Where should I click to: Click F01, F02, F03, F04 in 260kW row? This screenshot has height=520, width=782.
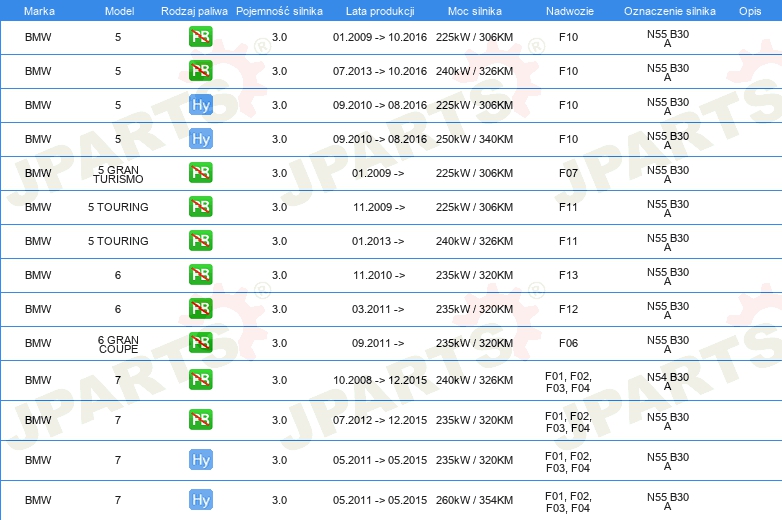[x=568, y=502]
